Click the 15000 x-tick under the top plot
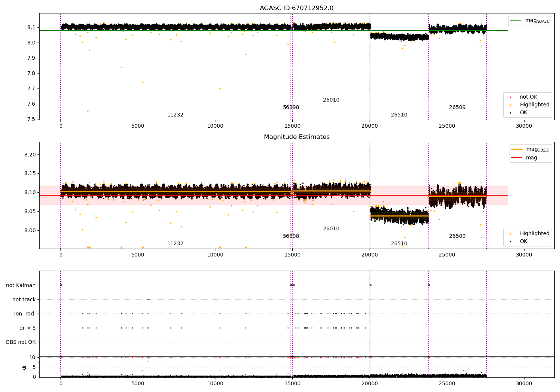 click(x=292, y=126)
